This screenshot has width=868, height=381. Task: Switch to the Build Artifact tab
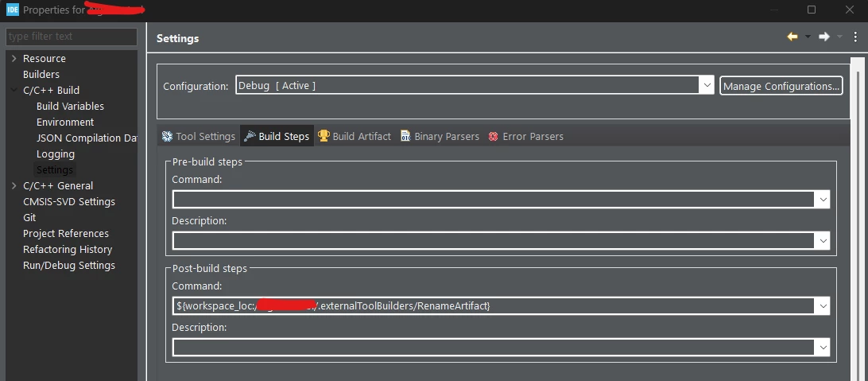(x=355, y=136)
